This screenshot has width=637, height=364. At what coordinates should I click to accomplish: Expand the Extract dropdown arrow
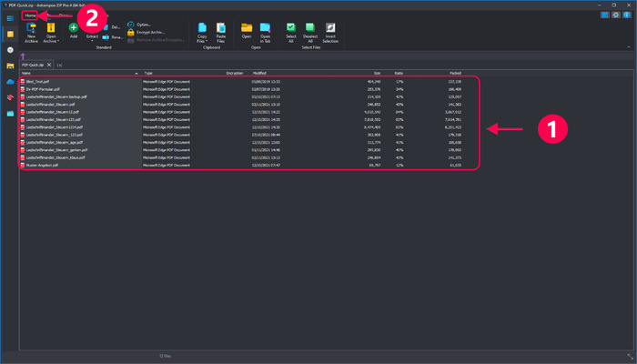[92, 41]
